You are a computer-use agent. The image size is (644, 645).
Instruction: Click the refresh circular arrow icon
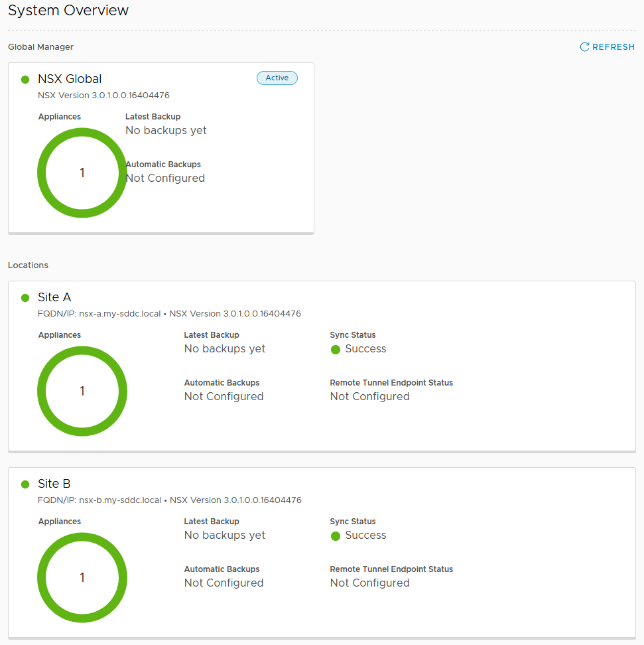click(584, 47)
